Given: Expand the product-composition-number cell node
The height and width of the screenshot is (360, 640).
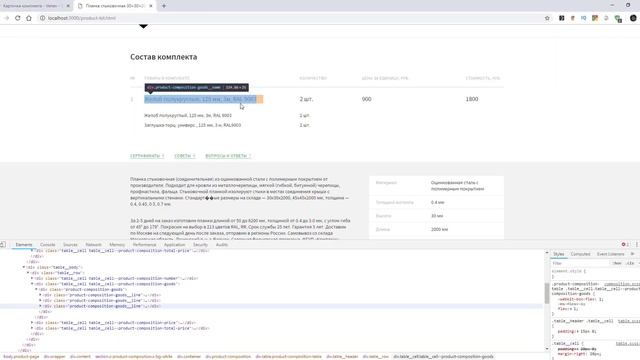Looking at the screenshot, I should click(32, 278).
